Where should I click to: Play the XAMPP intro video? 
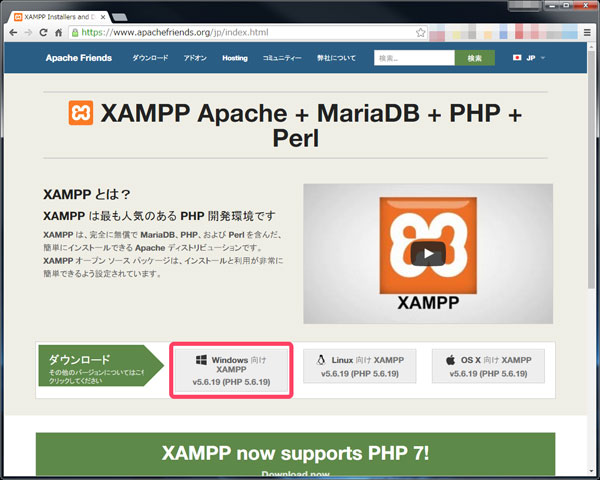[x=428, y=253]
